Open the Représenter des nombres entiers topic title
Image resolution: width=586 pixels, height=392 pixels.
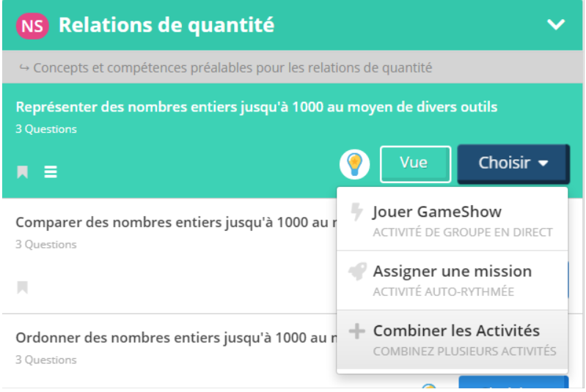pos(257,107)
